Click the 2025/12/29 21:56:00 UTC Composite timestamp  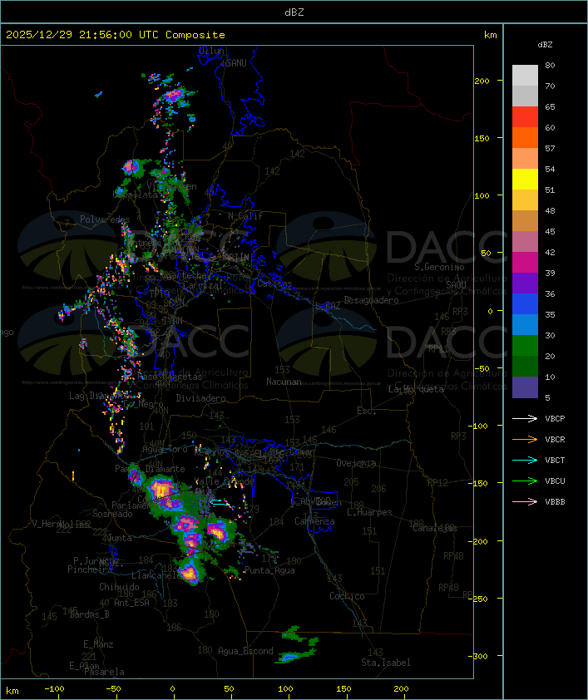point(116,35)
